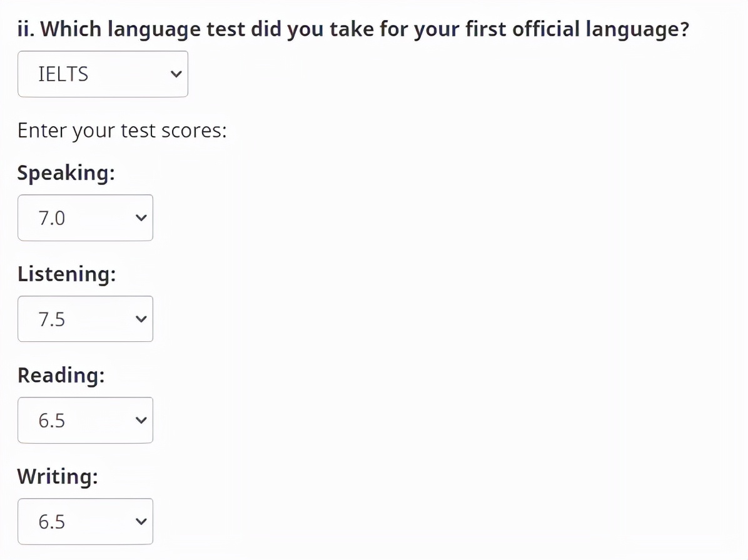
Task: Click the Listening: field label
Action: (x=67, y=274)
